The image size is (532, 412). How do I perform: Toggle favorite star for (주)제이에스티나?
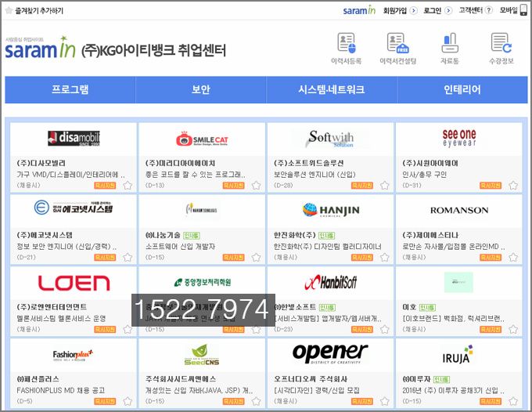[x=513, y=258]
